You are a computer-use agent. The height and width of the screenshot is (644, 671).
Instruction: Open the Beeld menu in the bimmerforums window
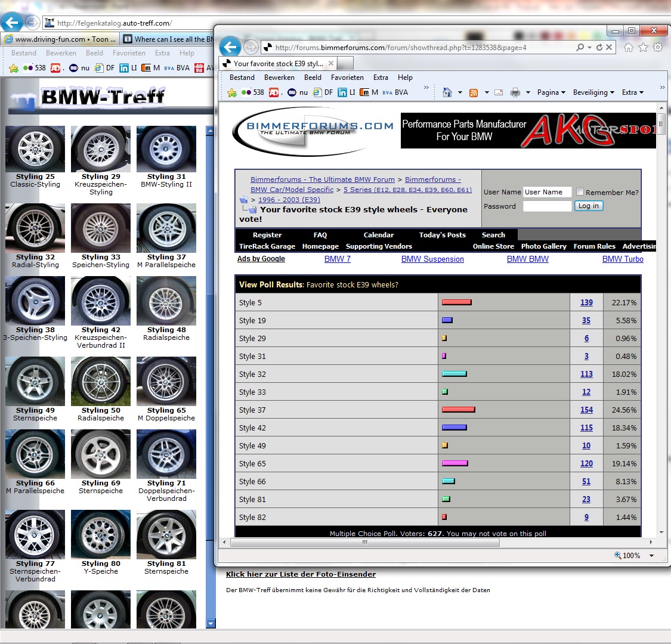click(x=313, y=78)
